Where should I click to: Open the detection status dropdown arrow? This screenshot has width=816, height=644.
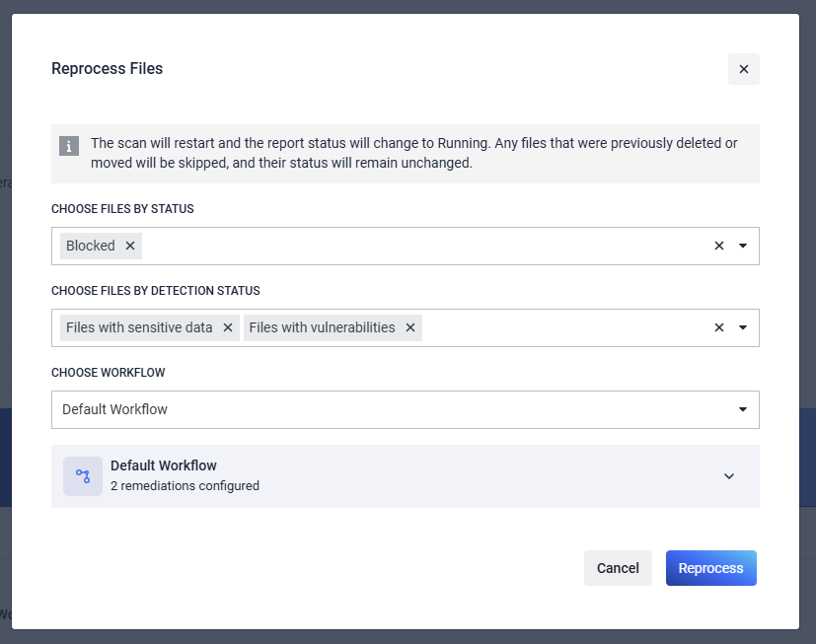point(743,327)
